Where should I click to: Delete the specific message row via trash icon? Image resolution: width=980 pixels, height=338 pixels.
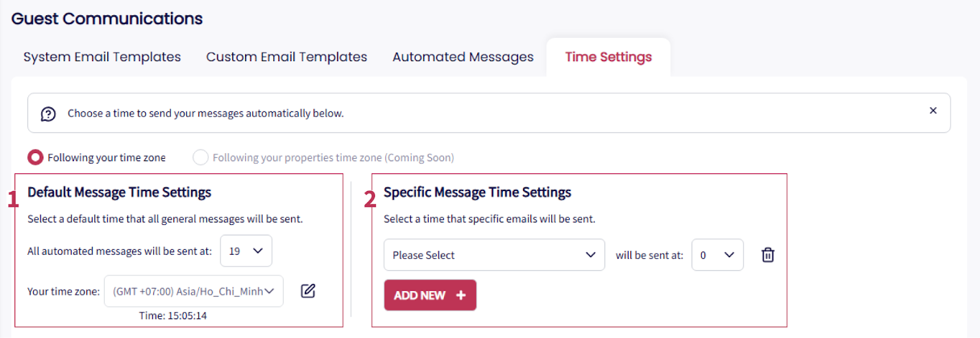(767, 255)
